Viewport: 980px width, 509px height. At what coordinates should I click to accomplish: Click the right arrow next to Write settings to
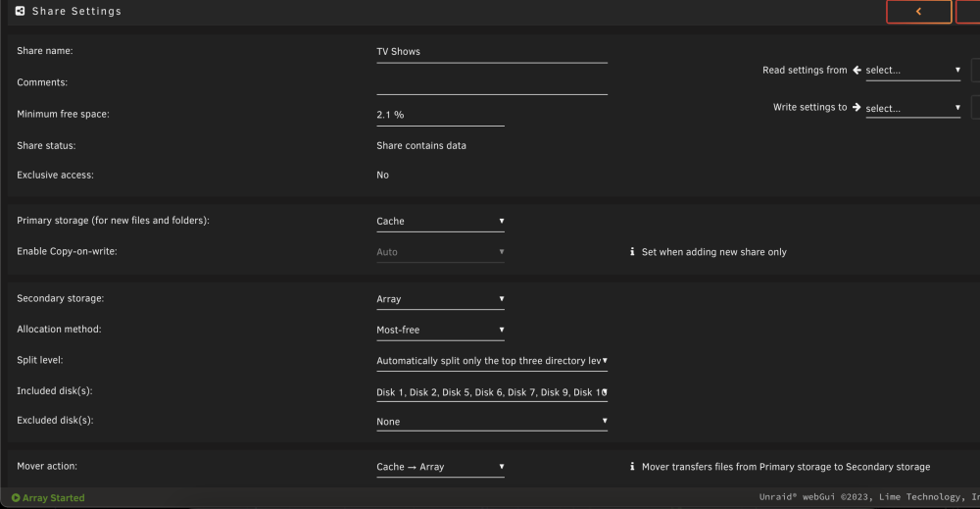(857, 107)
